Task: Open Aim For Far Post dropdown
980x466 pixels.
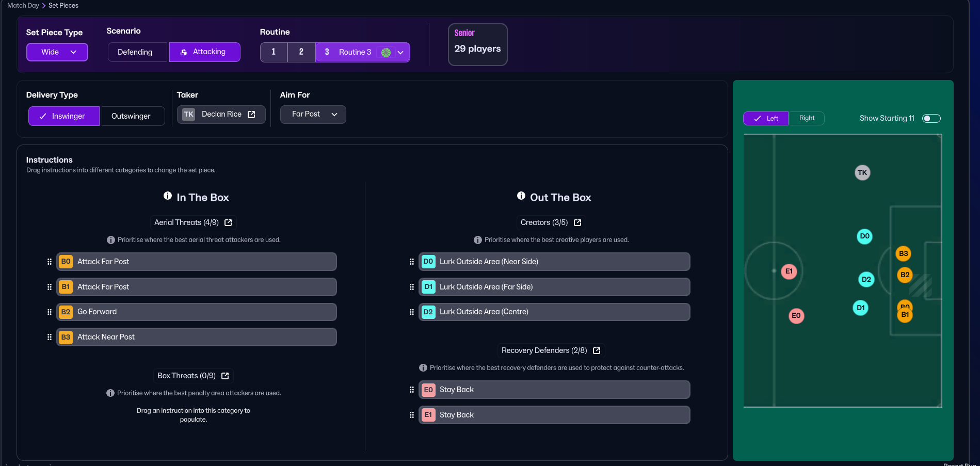Action: click(x=313, y=115)
